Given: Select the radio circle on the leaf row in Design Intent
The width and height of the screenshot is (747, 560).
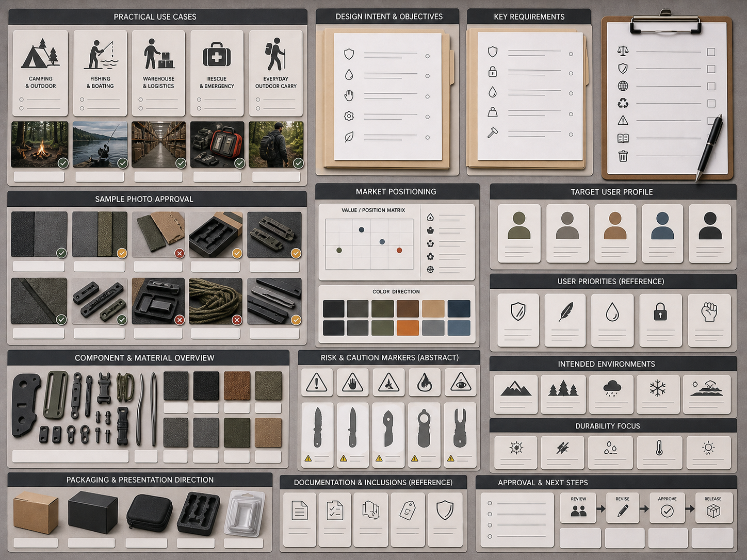Looking at the screenshot, I should tap(427, 138).
